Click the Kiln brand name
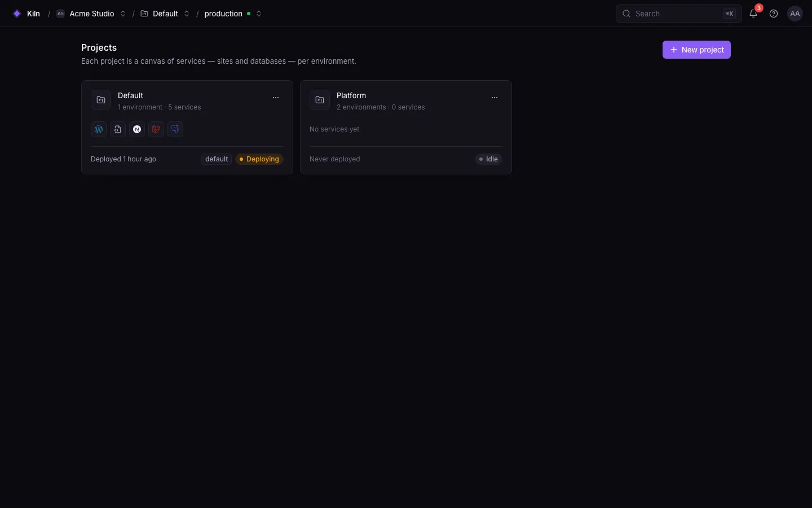This screenshot has height=508, width=812. [33, 14]
